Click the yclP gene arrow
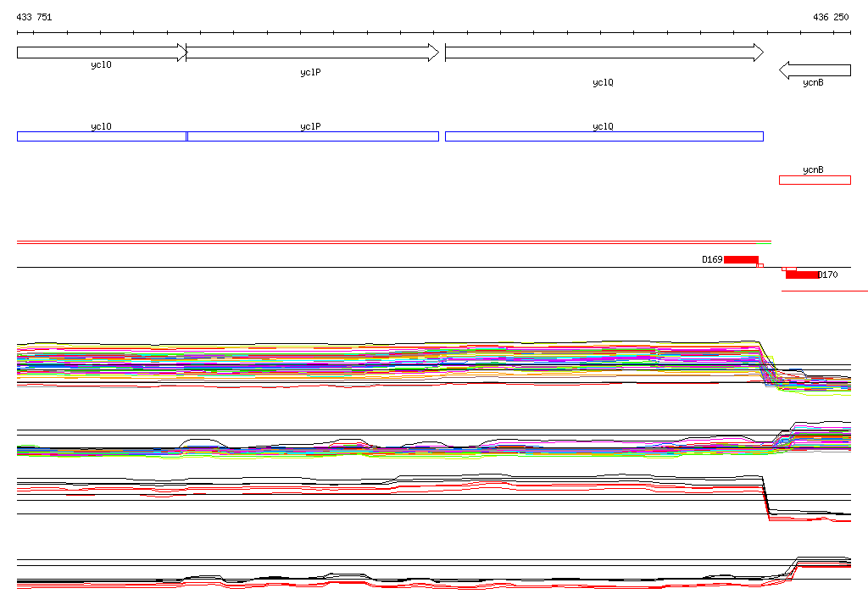This screenshot has height=605, width=868. [x=313, y=53]
